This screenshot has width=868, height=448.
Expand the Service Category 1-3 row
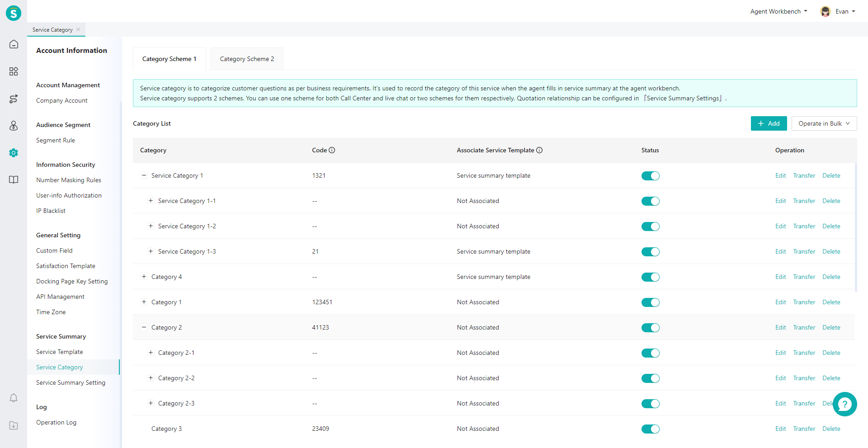coord(151,251)
